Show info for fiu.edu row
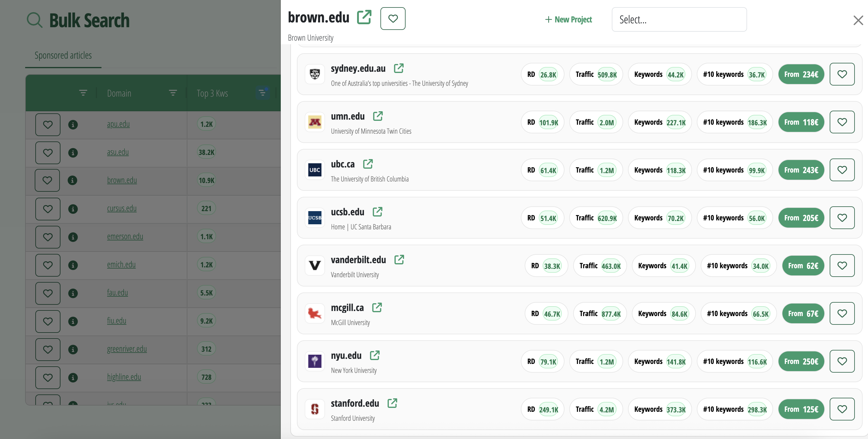 (73, 321)
